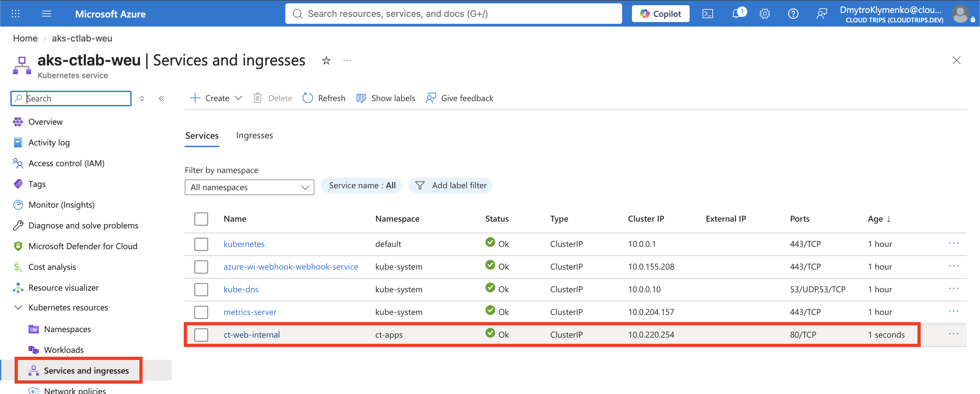
Task: Open the more options ellipsis beside the title
Action: pos(346,61)
